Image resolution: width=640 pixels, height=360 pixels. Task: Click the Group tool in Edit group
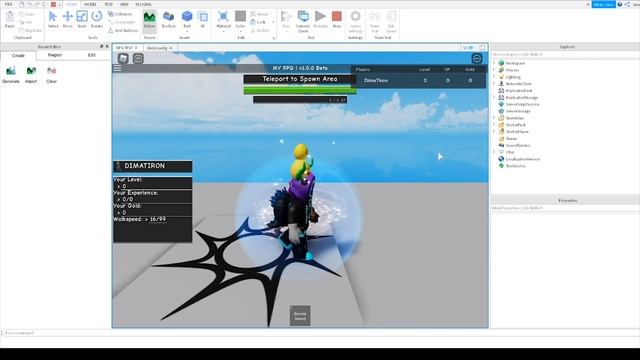point(259,14)
